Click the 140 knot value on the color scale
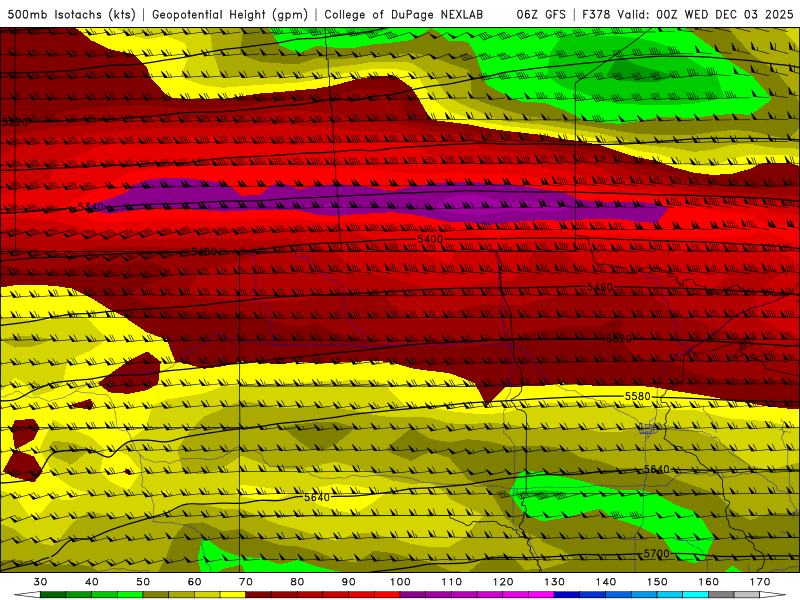This screenshot has width=800, height=600. click(606, 582)
